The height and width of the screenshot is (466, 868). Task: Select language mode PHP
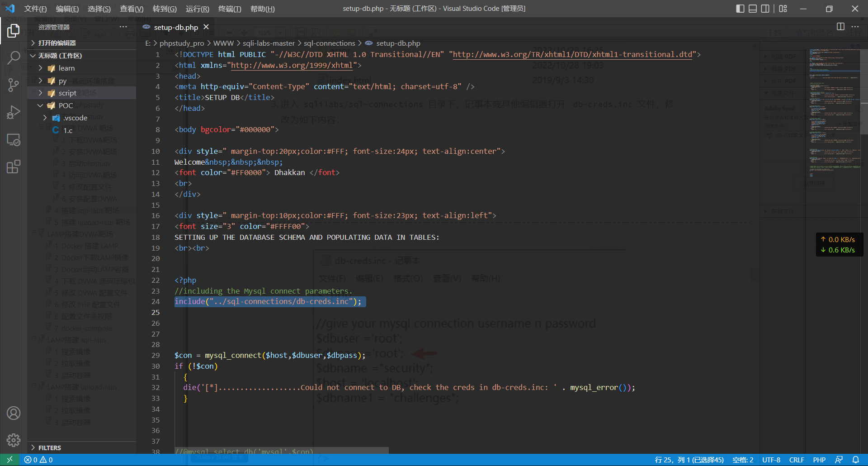tap(819, 460)
